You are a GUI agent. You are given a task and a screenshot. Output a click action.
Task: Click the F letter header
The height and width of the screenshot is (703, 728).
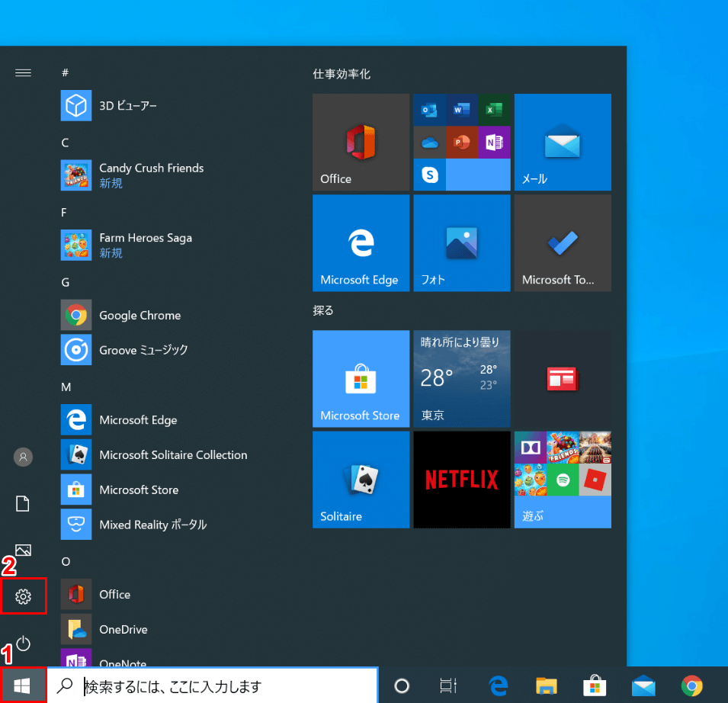[x=64, y=212]
